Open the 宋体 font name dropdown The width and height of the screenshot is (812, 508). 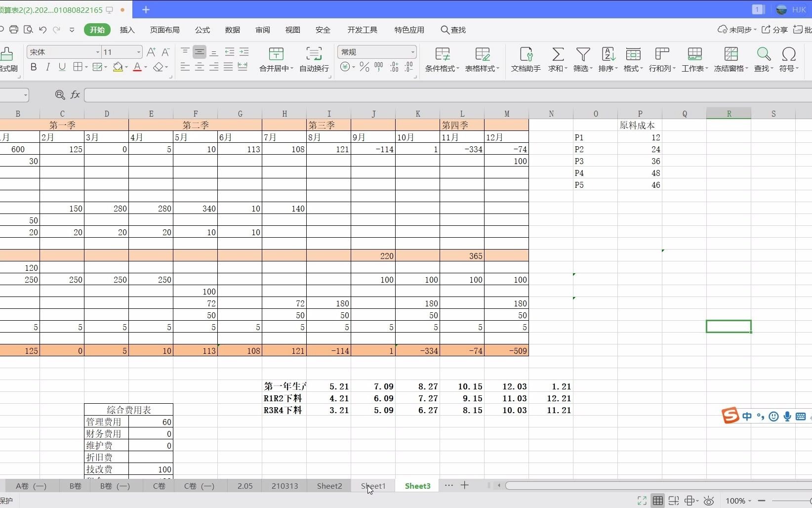click(x=97, y=52)
